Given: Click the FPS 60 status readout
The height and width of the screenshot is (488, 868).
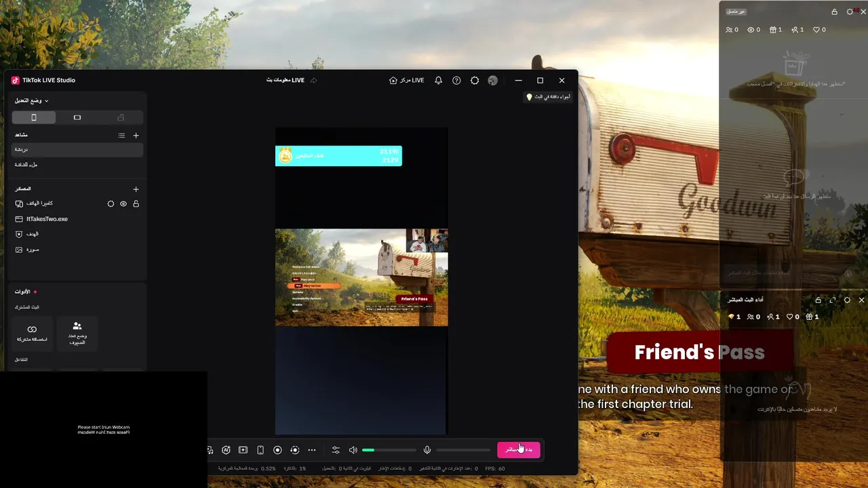Looking at the screenshot, I should click(495, 468).
